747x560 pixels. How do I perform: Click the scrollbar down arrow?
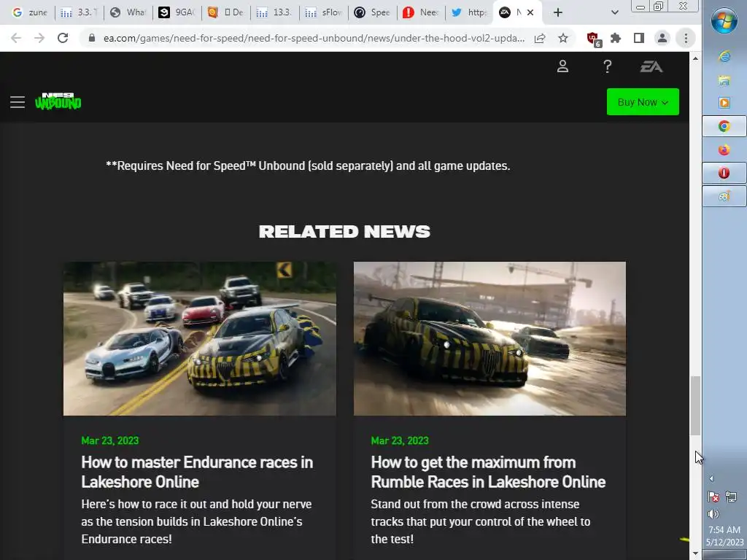point(695,553)
